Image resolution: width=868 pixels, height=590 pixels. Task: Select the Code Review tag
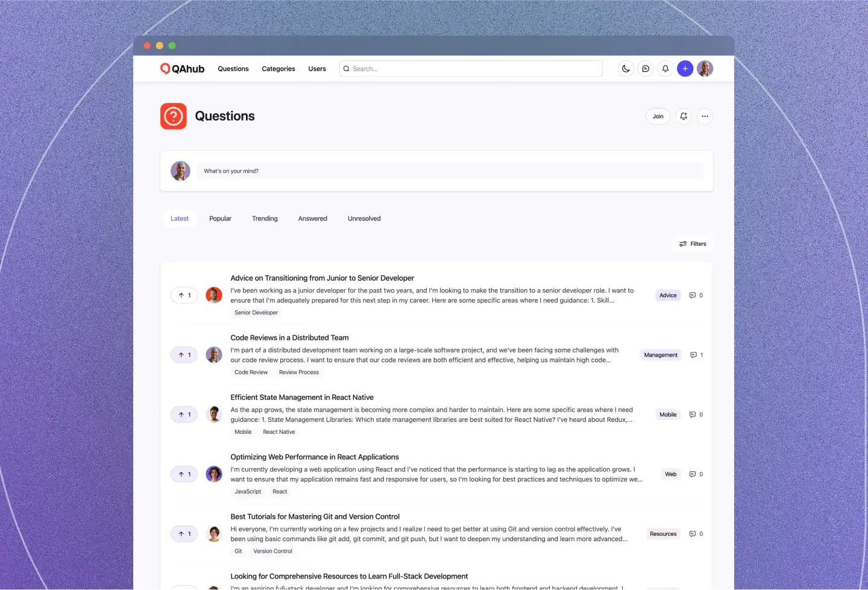pos(251,372)
